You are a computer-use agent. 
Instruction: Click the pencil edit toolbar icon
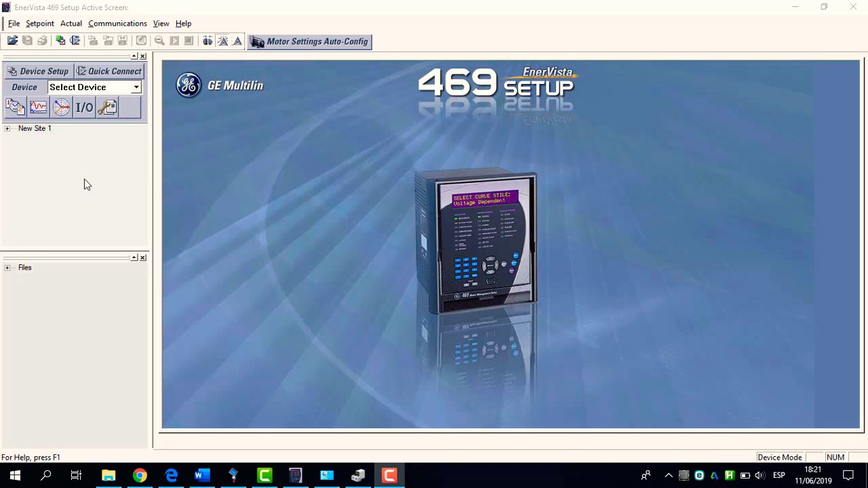[141, 41]
